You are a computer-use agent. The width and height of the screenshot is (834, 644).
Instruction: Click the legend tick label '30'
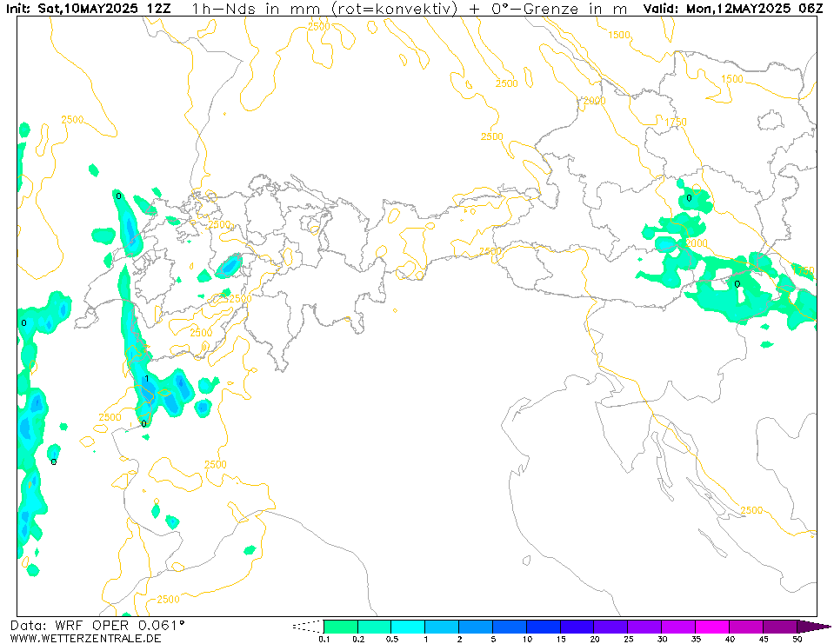tap(662, 639)
